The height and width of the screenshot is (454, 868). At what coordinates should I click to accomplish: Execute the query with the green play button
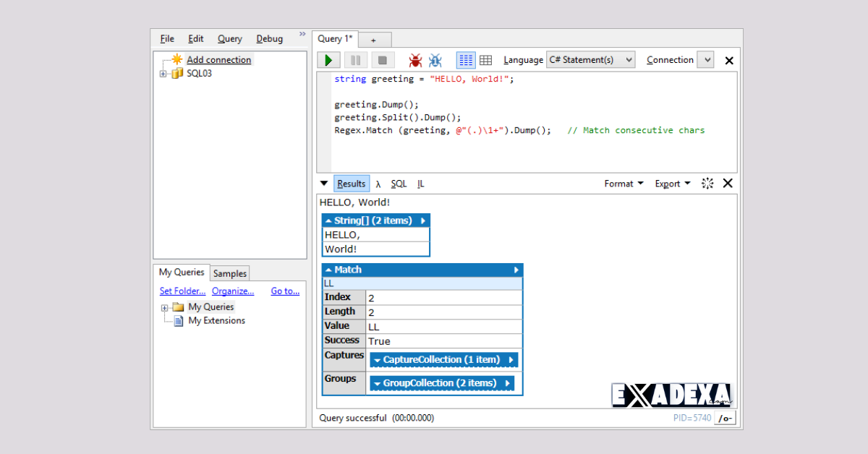click(x=328, y=60)
